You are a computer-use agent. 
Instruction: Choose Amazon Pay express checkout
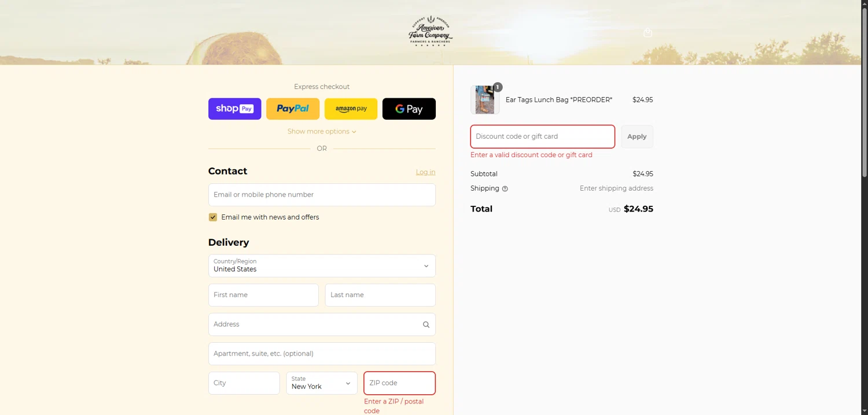click(x=351, y=109)
